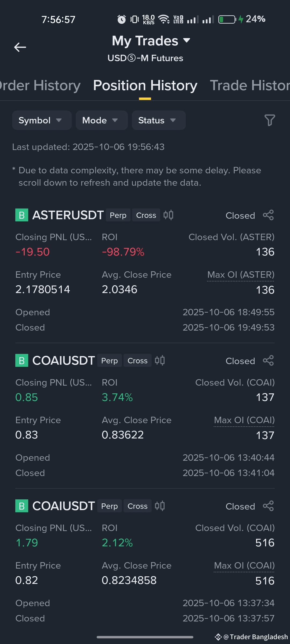Screen dimensions: 290x644
Task: Tap the bottom home gesture bar
Action: click(145, 637)
